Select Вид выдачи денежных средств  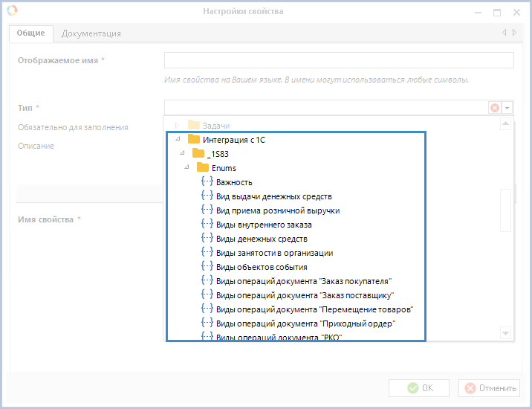tap(274, 196)
